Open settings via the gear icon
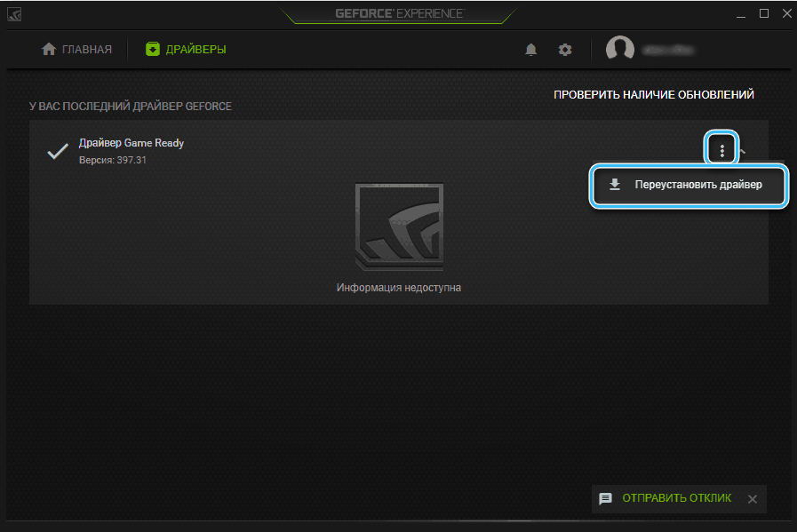Viewport: 797px width, 532px height. [565, 50]
